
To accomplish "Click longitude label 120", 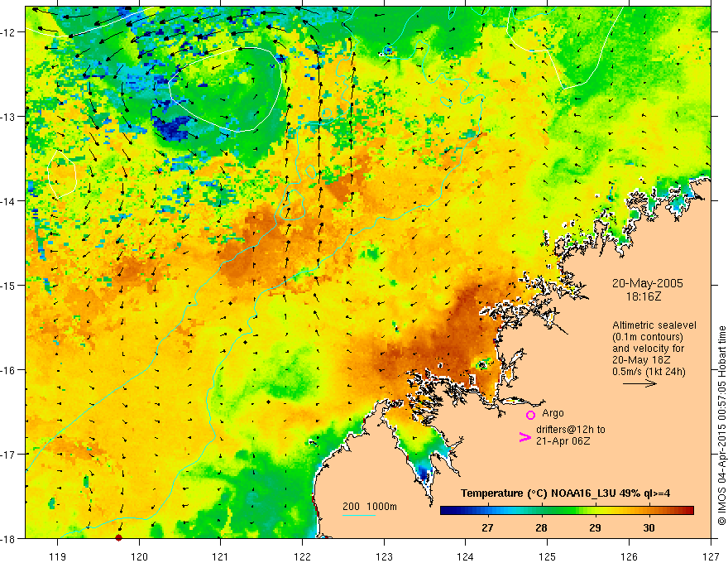I will click(x=139, y=556).
